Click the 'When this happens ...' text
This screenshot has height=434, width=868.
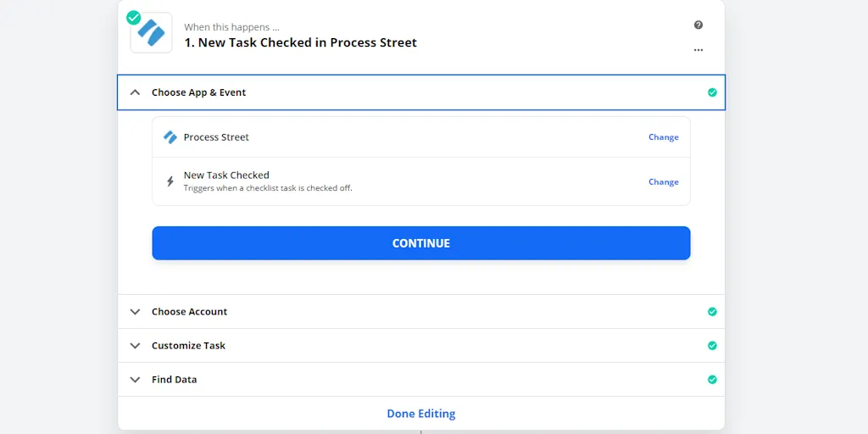(x=232, y=27)
